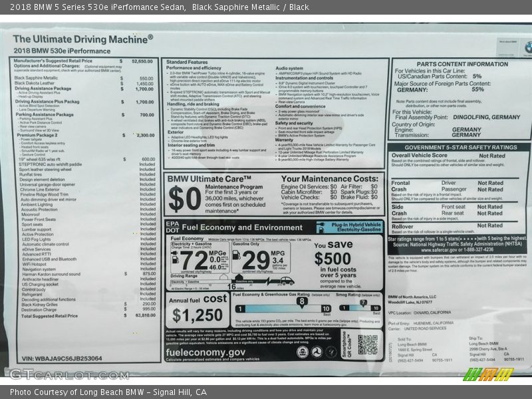The height and width of the screenshot is (399, 532).
Task: Click the 'Overall Vehicle Score' label
Action: (x=419, y=155)
